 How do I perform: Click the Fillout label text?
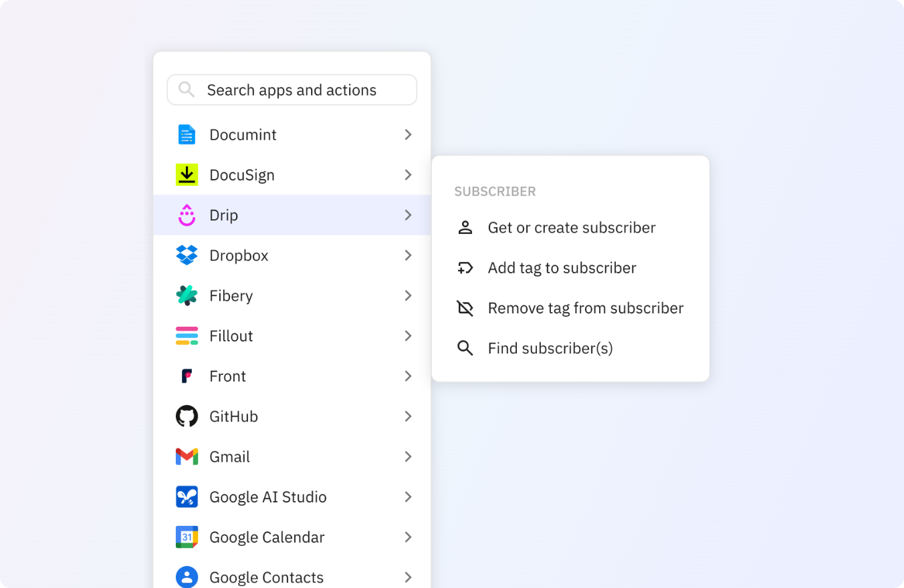[231, 335]
